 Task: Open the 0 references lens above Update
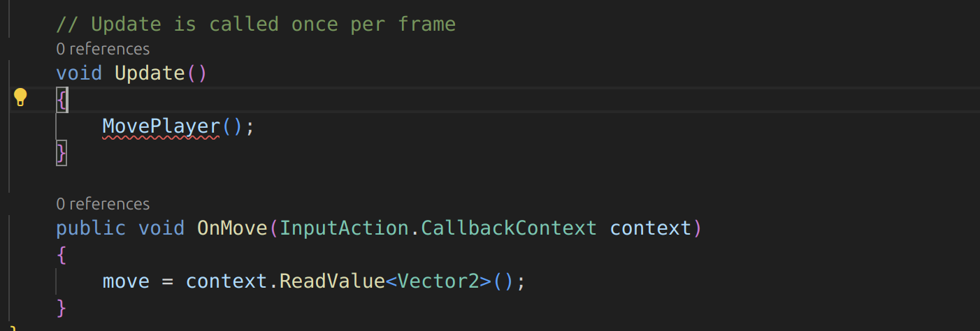pyautogui.click(x=103, y=49)
